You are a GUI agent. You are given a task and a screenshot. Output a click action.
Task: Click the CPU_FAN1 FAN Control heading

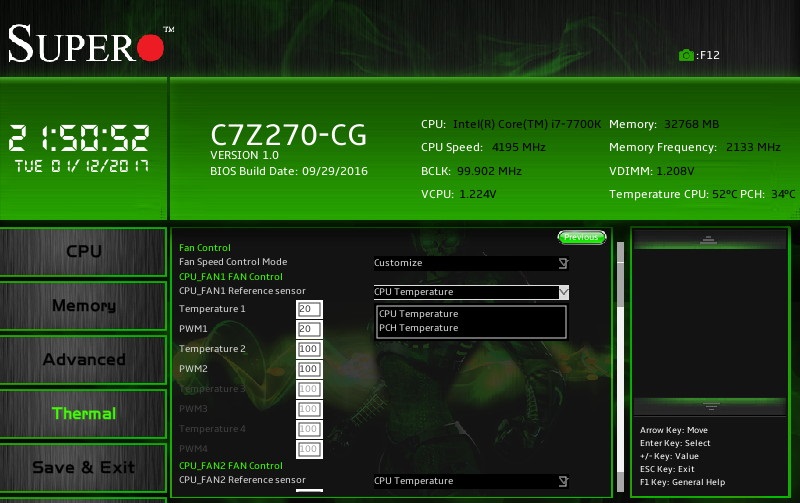point(231,276)
